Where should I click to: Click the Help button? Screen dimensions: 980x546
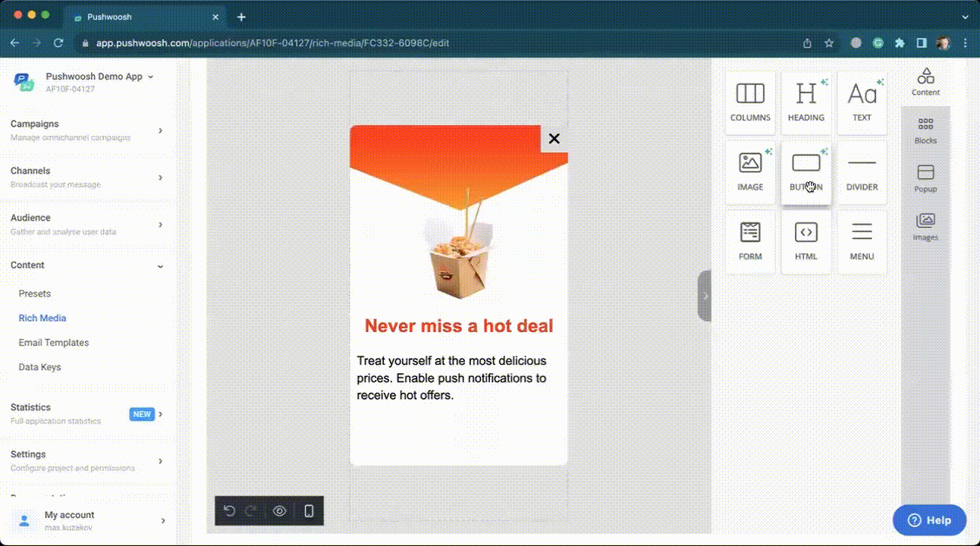tap(929, 520)
